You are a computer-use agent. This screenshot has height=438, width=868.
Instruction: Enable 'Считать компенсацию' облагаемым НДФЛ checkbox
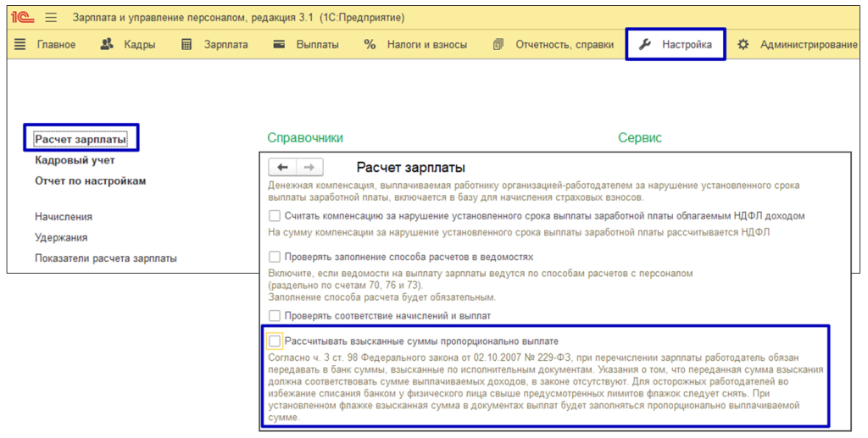click(275, 216)
